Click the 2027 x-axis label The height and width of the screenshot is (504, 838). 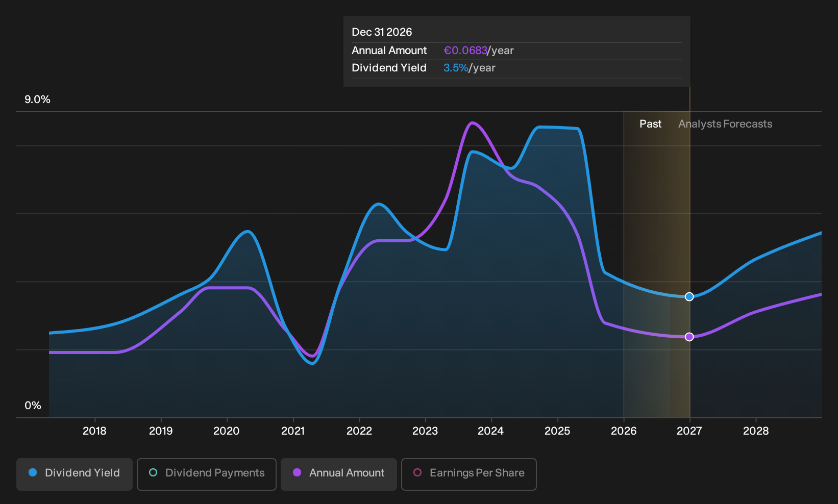[689, 431]
